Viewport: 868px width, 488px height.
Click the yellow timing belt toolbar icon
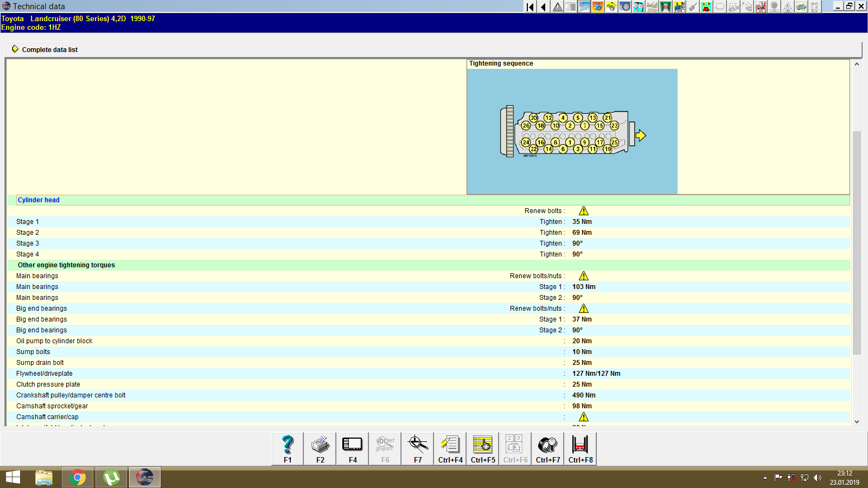tap(611, 7)
